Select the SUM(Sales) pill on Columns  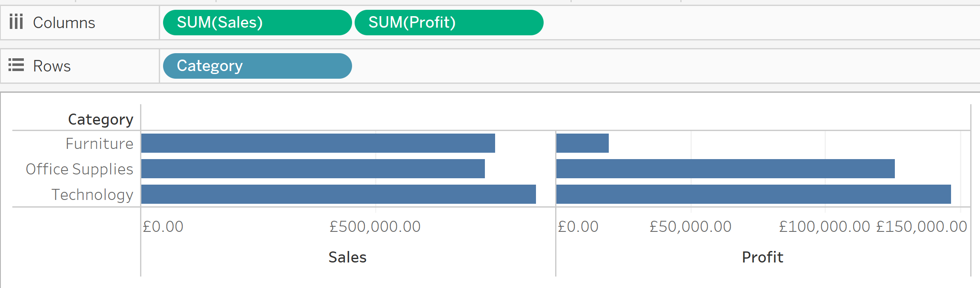pos(257,23)
